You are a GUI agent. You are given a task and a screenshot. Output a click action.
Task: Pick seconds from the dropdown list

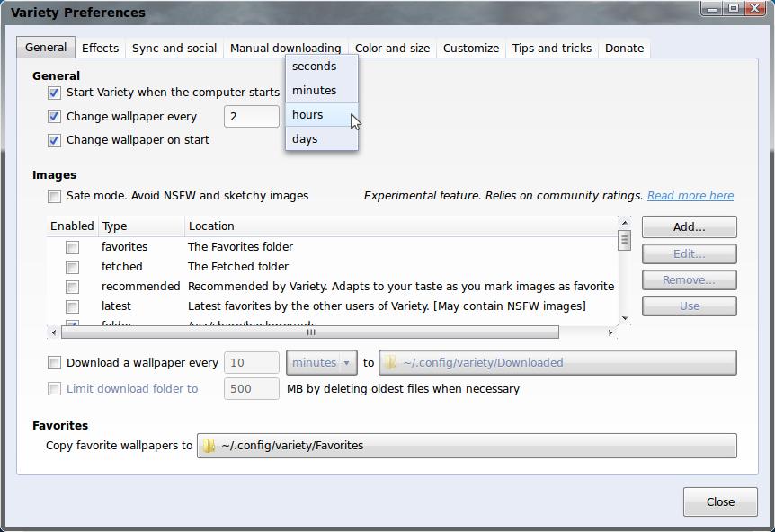pos(314,66)
